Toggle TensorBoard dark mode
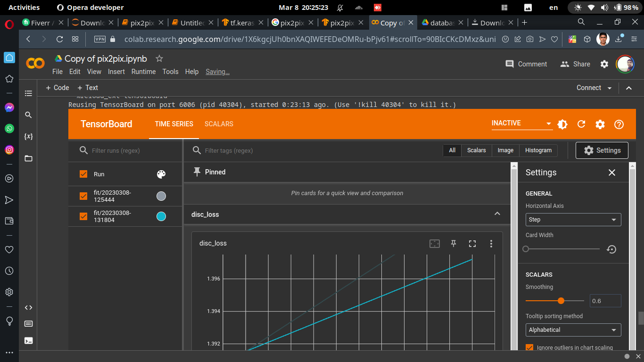Screen dimensions: 644x362 click(562, 124)
